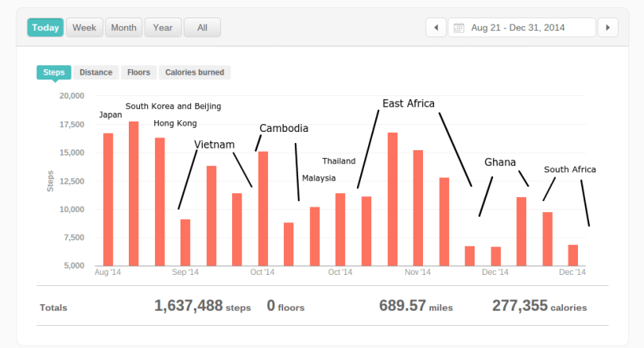
Task: Select the Today time range button
Action: click(x=45, y=28)
